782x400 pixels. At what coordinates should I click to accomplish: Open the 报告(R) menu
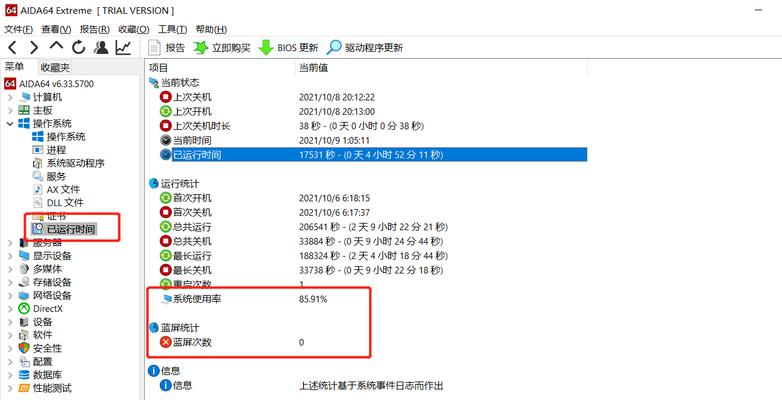click(x=95, y=29)
